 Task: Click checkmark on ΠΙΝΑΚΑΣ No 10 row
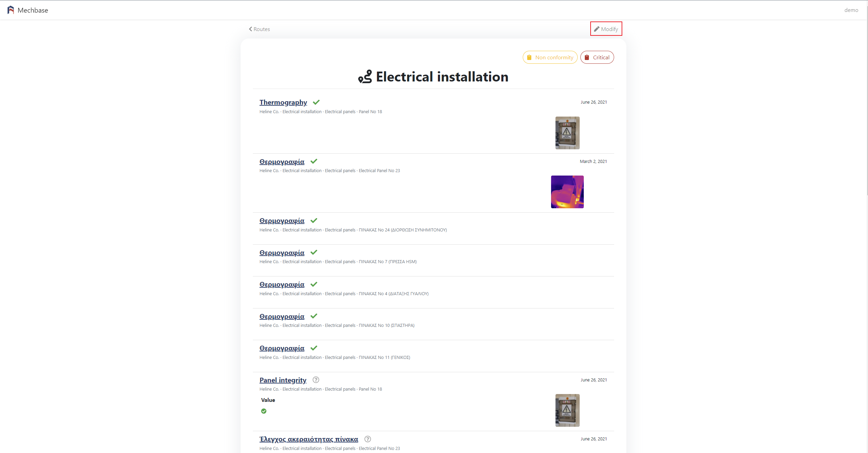coord(314,316)
